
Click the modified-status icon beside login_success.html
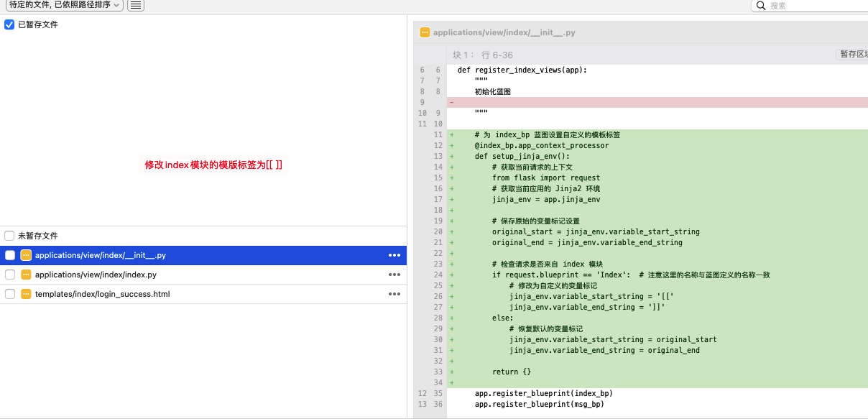point(26,294)
